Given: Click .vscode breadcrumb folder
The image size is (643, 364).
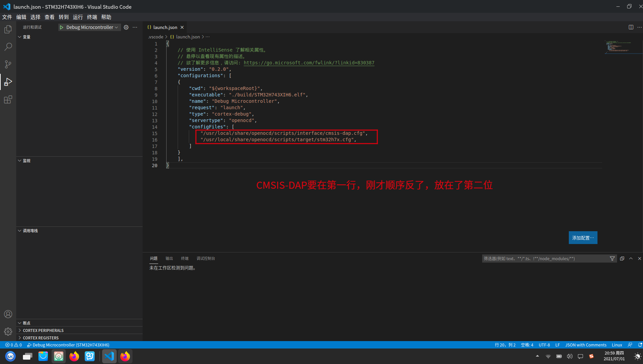Looking at the screenshot, I should click(x=156, y=37).
